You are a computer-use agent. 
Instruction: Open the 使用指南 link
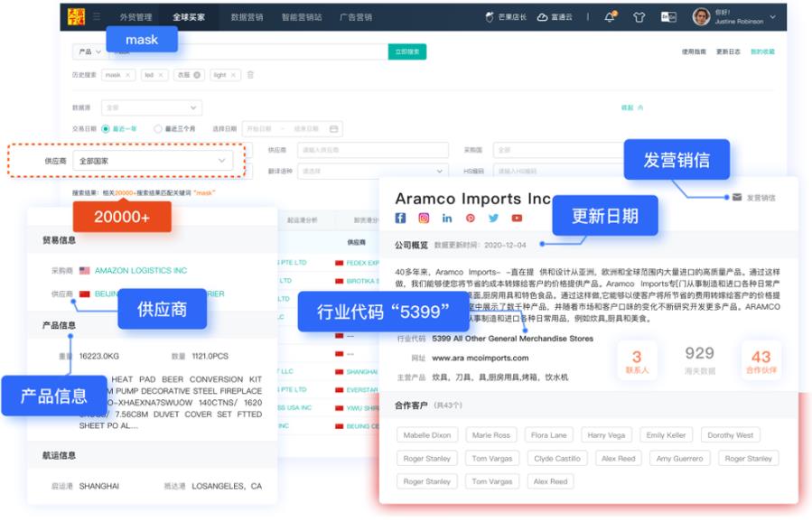click(x=694, y=51)
